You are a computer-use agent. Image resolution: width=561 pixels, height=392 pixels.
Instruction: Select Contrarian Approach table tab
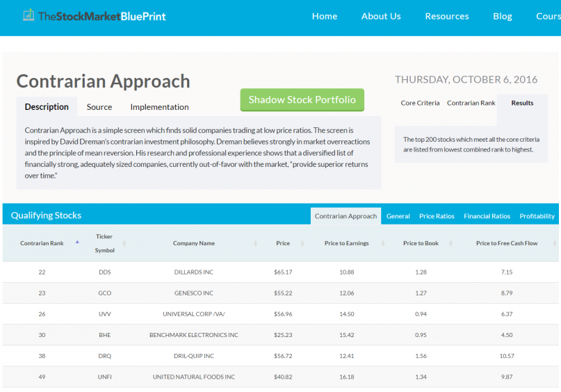pyautogui.click(x=345, y=216)
